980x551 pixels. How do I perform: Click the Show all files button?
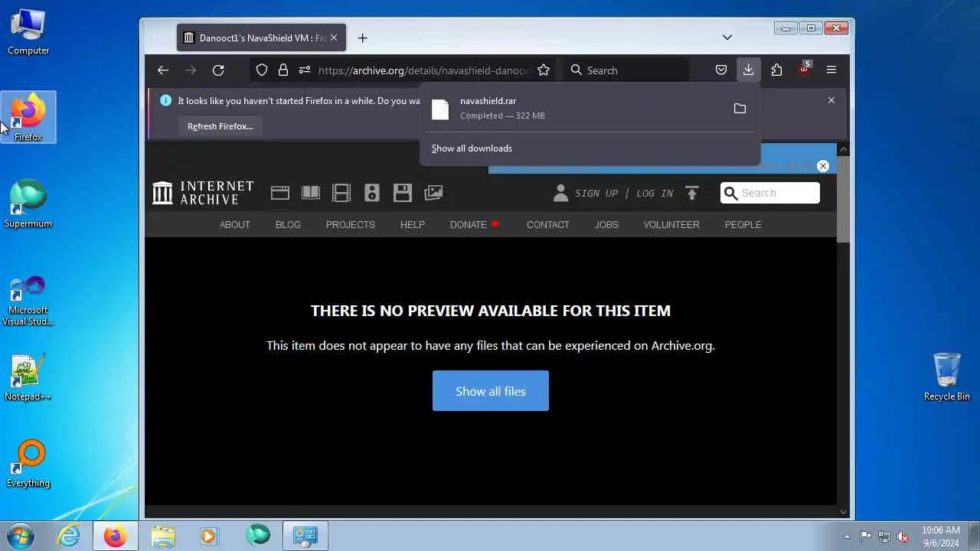[491, 391]
